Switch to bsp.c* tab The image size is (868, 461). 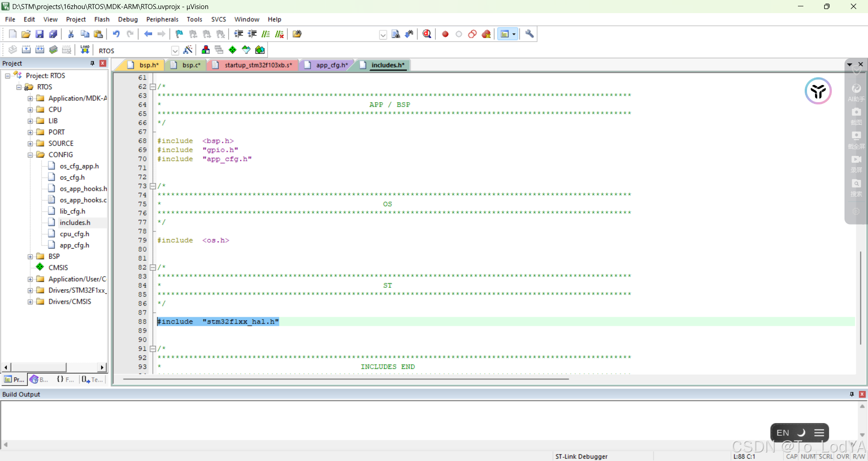tap(186, 65)
